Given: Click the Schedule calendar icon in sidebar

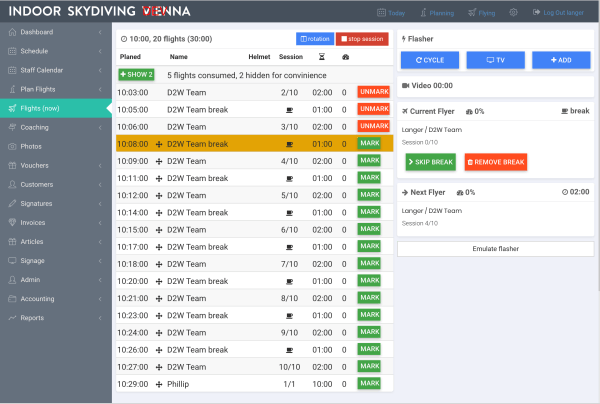Looking at the screenshot, I should point(12,51).
